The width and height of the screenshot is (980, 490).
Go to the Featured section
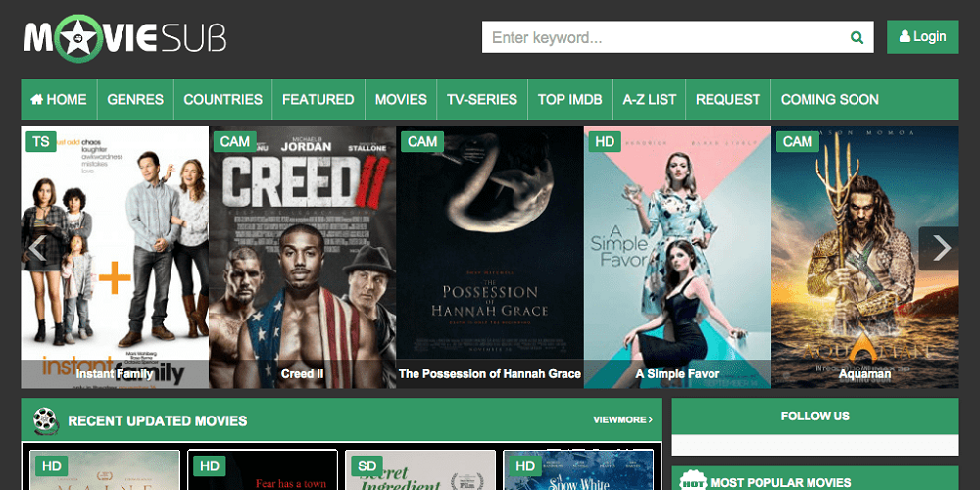[x=318, y=99]
